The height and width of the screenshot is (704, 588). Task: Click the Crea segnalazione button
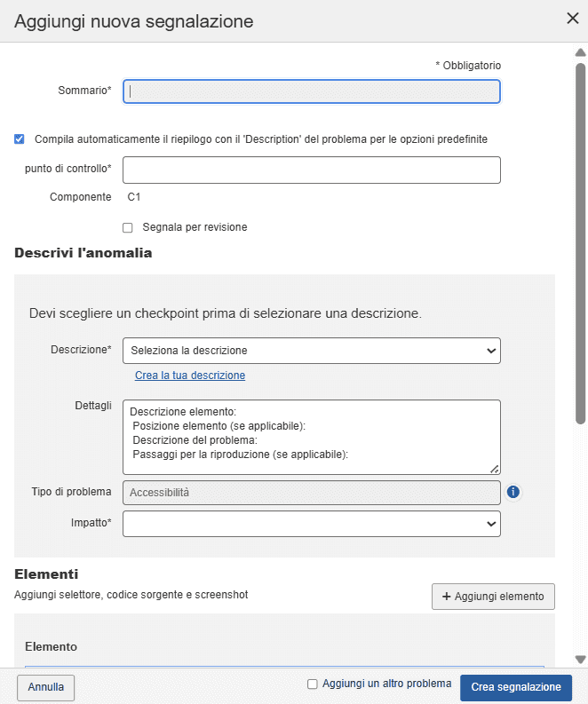[515, 687]
